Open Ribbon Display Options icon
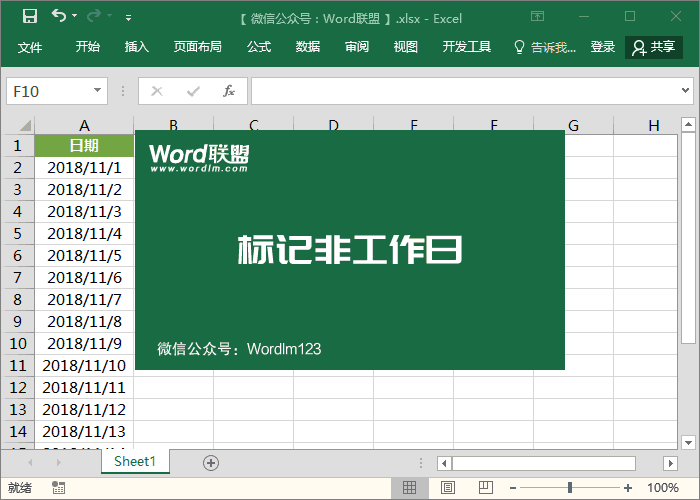The height and width of the screenshot is (500, 700). [538, 16]
